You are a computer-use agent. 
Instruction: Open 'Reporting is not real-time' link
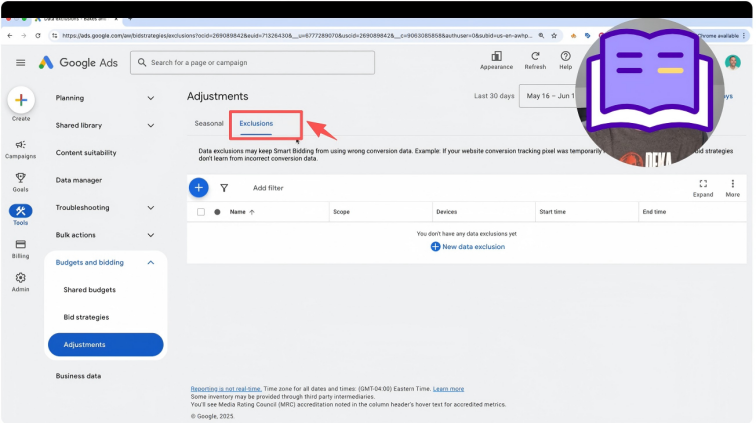[x=226, y=389]
